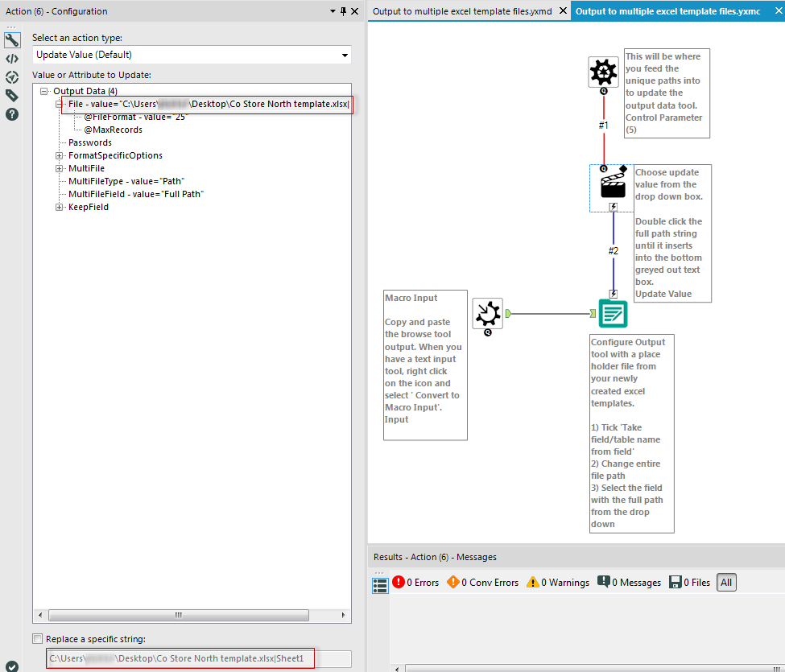Select the Configure Output tool annotation
Screen dimensions: 785x672
click(x=632, y=433)
